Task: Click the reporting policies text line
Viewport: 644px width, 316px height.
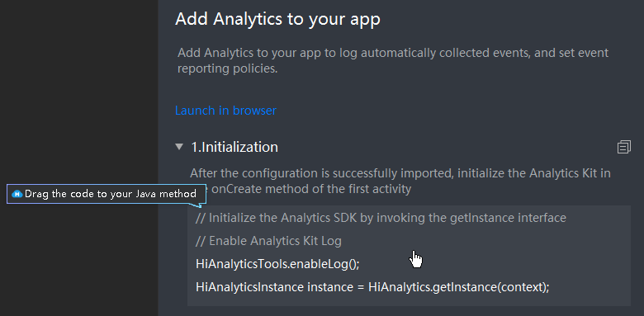Action: [x=228, y=68]
